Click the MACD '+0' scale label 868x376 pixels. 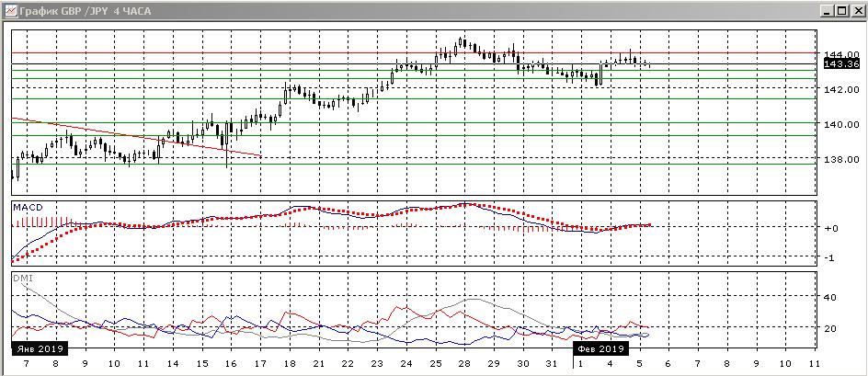(x=829, y=228)
